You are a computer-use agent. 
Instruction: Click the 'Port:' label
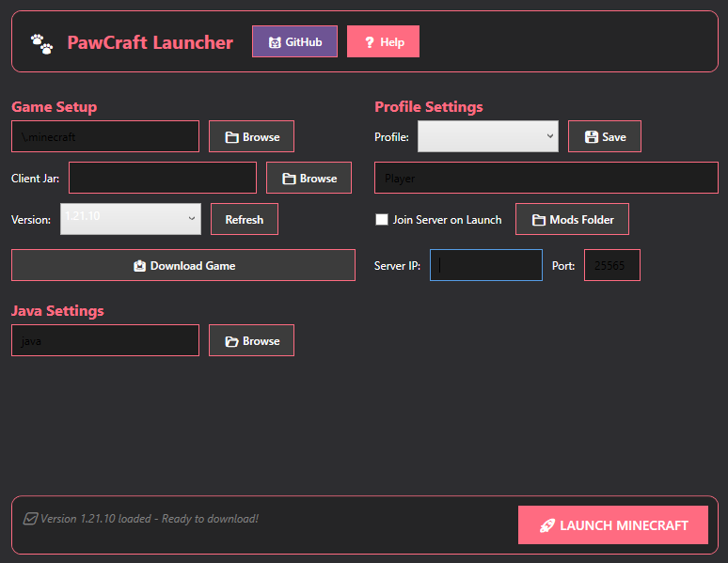click(563, 265)
